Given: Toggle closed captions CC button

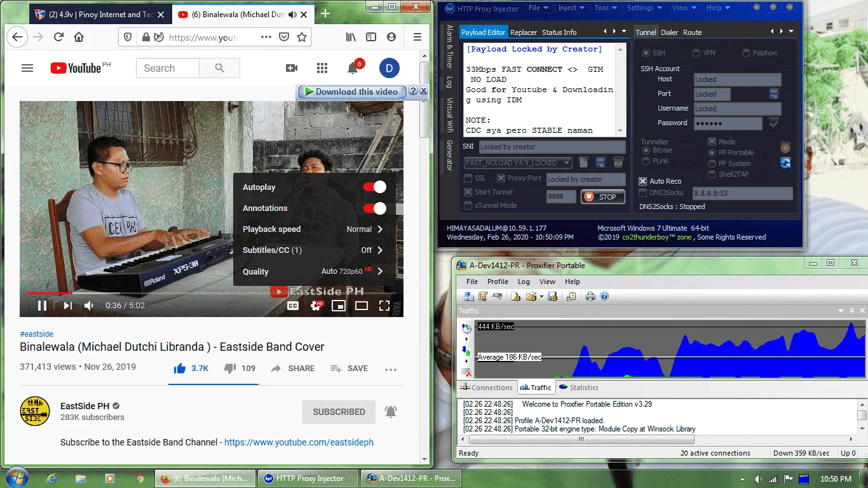Looking at the screenshot, I should (x=293, y=306).
